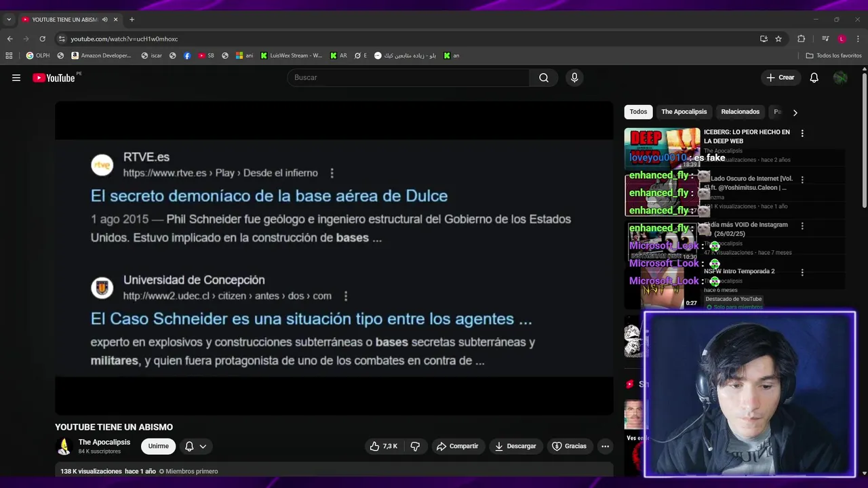Open the YouTube hamburger guide menu
Image resolution: width=868 pixels, height=488 pixels.
(x=16, y=78)
